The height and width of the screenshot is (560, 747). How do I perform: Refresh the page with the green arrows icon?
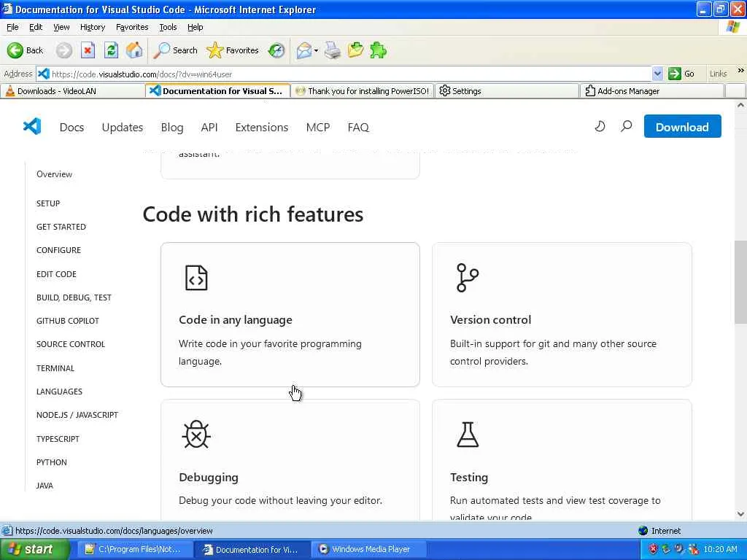(111, 50)
